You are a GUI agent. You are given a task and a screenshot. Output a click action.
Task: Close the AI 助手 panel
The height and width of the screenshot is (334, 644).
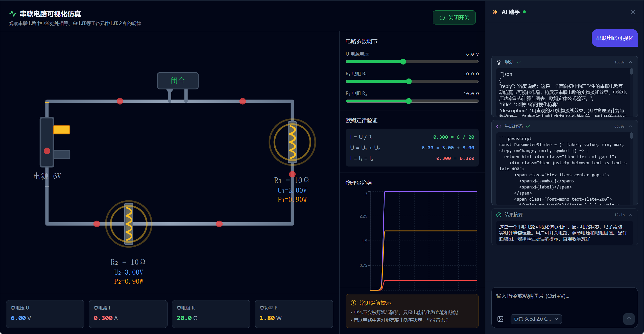point(633,12)
